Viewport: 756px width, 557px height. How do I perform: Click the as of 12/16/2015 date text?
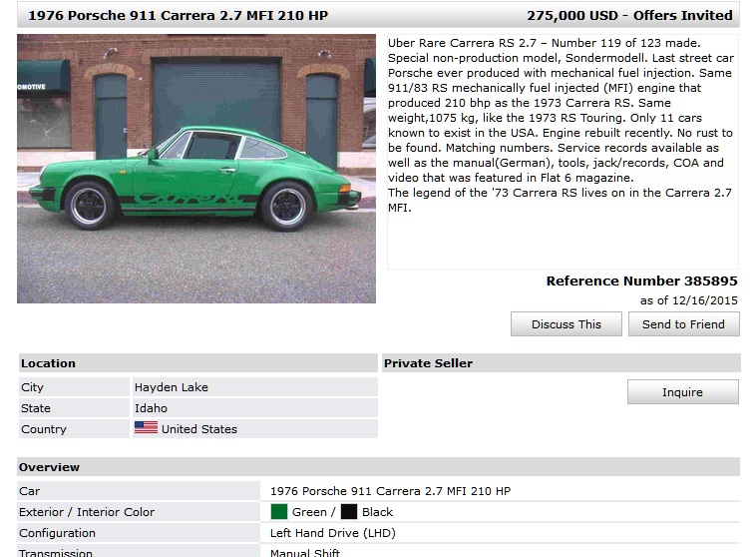[688, 300]
